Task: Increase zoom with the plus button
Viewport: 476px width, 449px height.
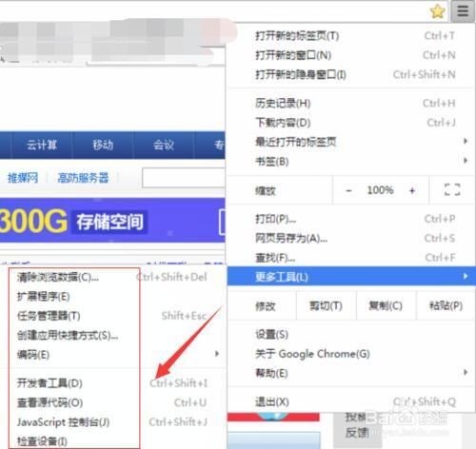Action: (412, 190)
